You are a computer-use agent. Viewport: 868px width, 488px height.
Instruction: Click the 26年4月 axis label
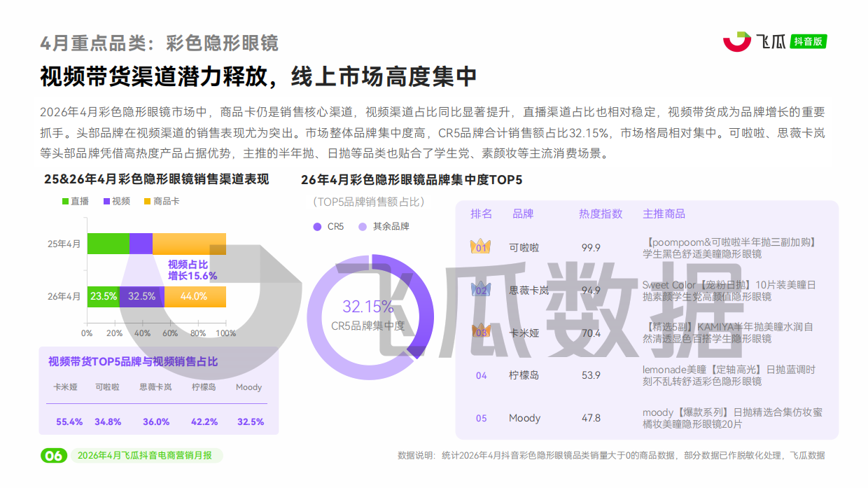point(64,296)
